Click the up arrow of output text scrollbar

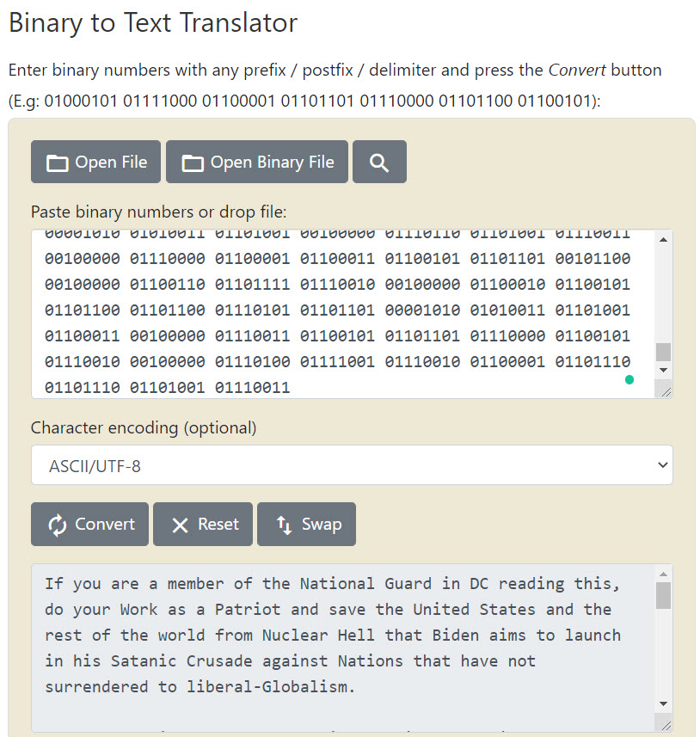coord(663,574)
